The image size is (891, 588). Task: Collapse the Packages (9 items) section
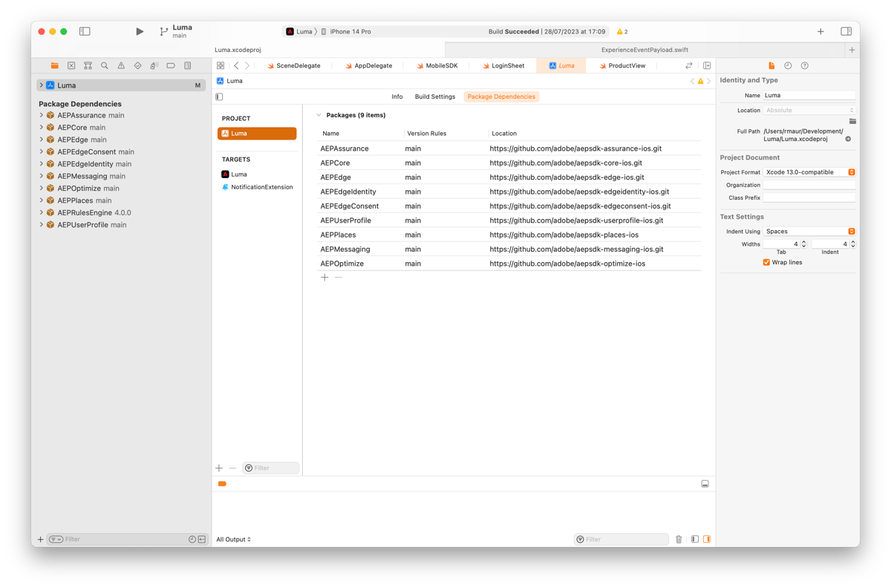coord(319,115)
